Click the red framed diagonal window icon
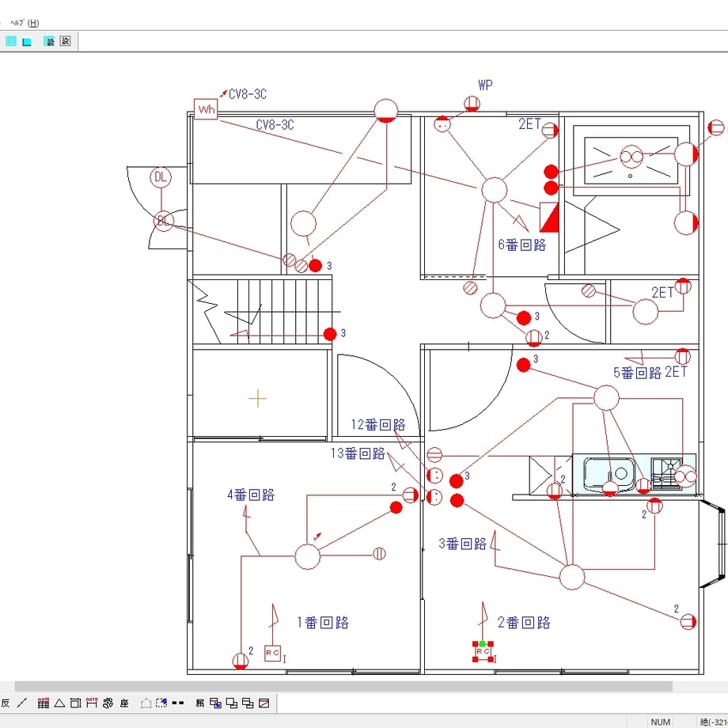Image resolution: width=728 pixels, height=728 pixels. pyautogui.click(x=264, y=703)
